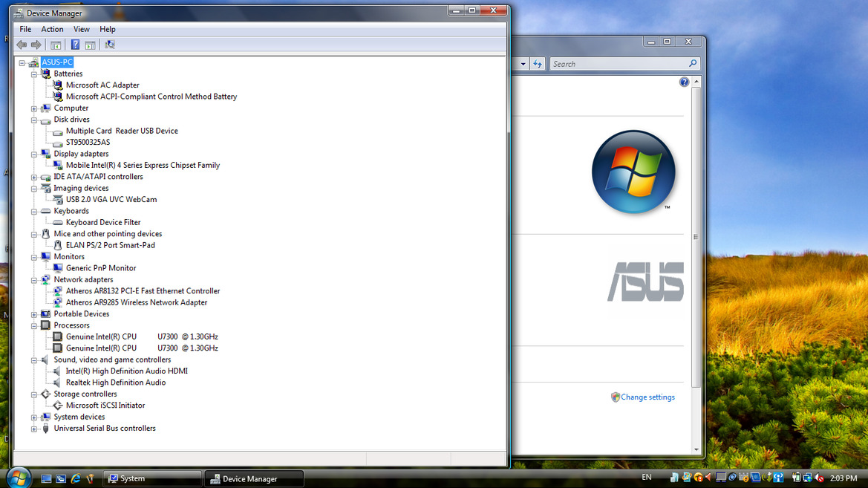Click the EN language indicator
The height and width of the screenshot is (488, 868).
click(647, 478)
